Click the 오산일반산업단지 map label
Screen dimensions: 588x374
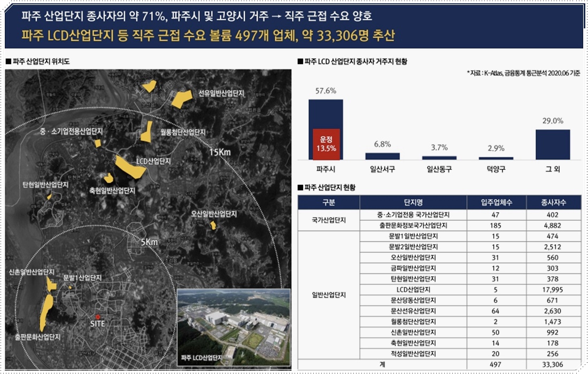coord(214,214)
